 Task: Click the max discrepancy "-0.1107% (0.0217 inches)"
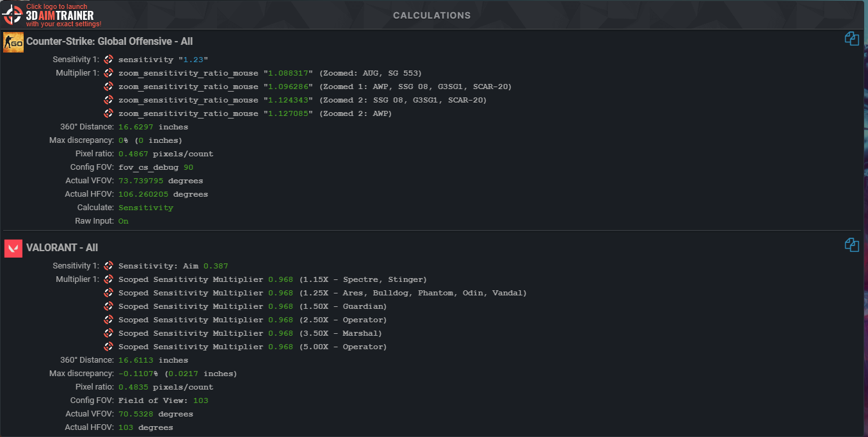[x=178, y=374]
